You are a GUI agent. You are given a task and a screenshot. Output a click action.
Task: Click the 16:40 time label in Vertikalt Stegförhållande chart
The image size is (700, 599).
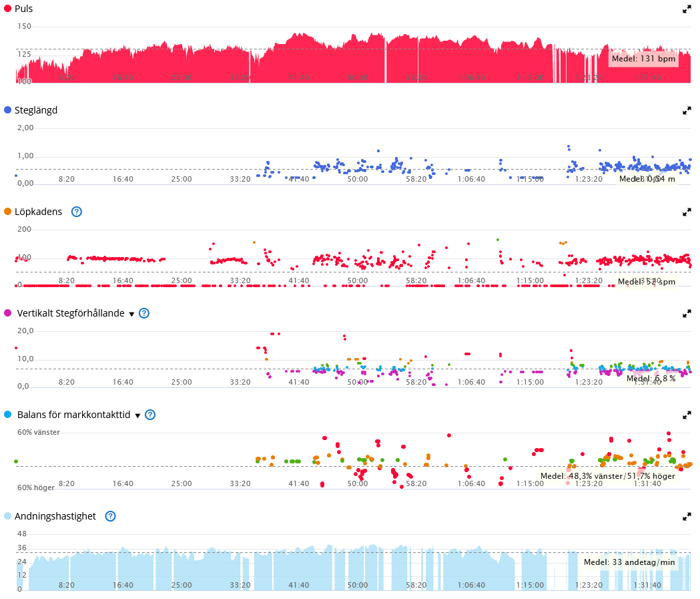click(123, 382)
